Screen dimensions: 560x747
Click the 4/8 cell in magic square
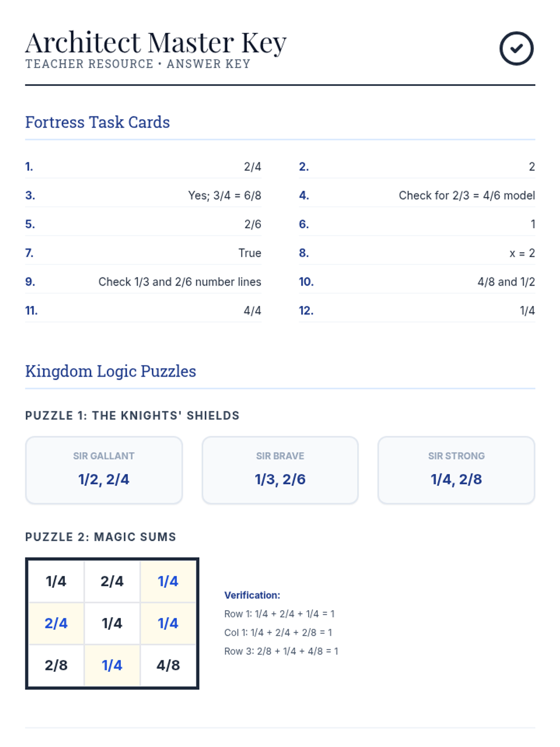click(168, 665)
